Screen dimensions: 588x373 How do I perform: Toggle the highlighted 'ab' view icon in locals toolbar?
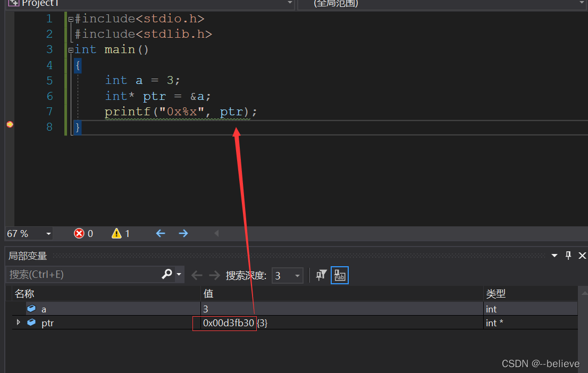point(340,275)
